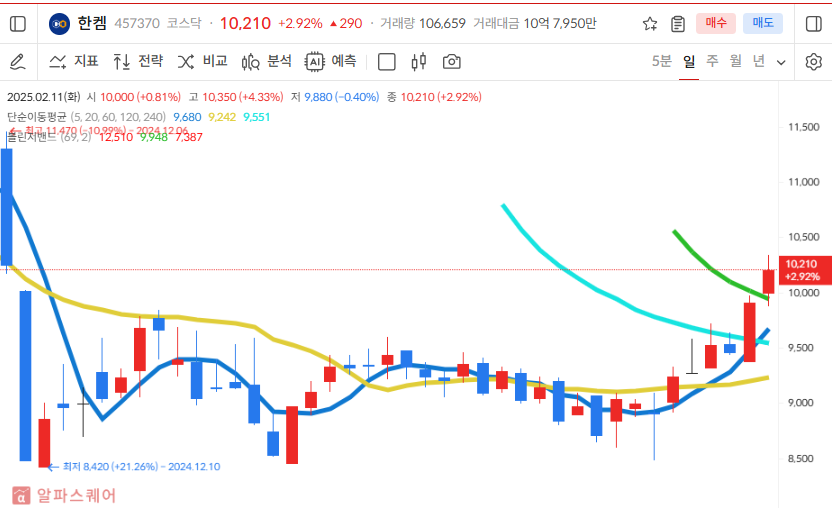The width and height of the screenshot is (832, 508).
Task: Open the clipboard memo icon
Action: tap(678, 24)
